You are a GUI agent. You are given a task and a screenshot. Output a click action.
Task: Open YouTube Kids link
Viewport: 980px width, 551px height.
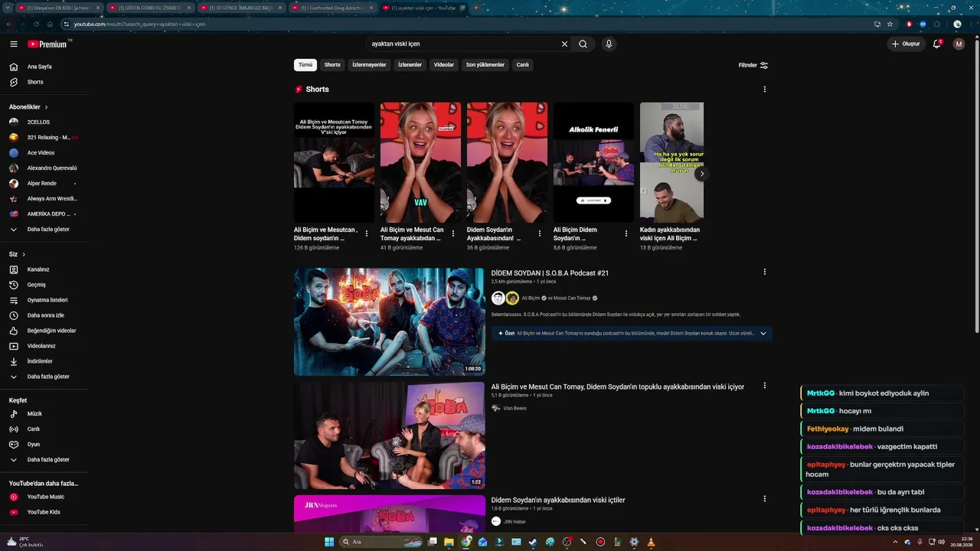tap(44, 512)
